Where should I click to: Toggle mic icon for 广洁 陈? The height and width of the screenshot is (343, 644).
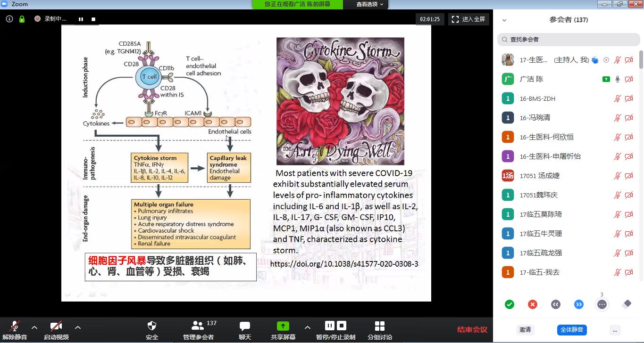point(617,79)
